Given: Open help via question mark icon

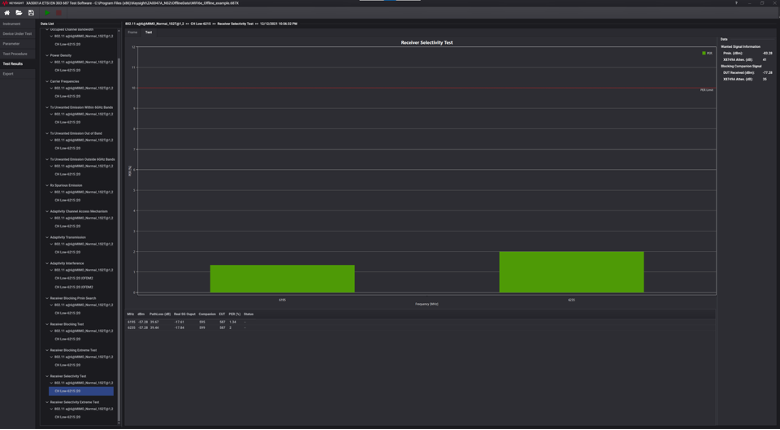Looking at the screenshot, I should pyautogui.click(x=737, y=3).
